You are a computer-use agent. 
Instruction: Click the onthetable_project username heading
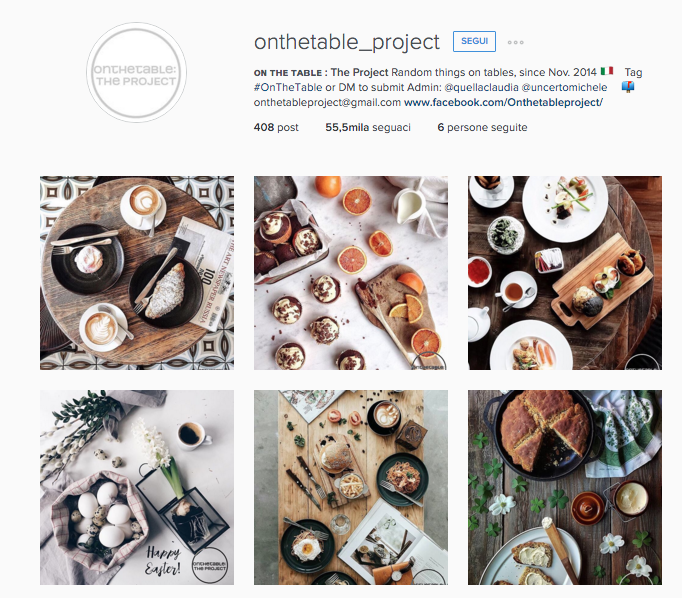pos(347,42)
